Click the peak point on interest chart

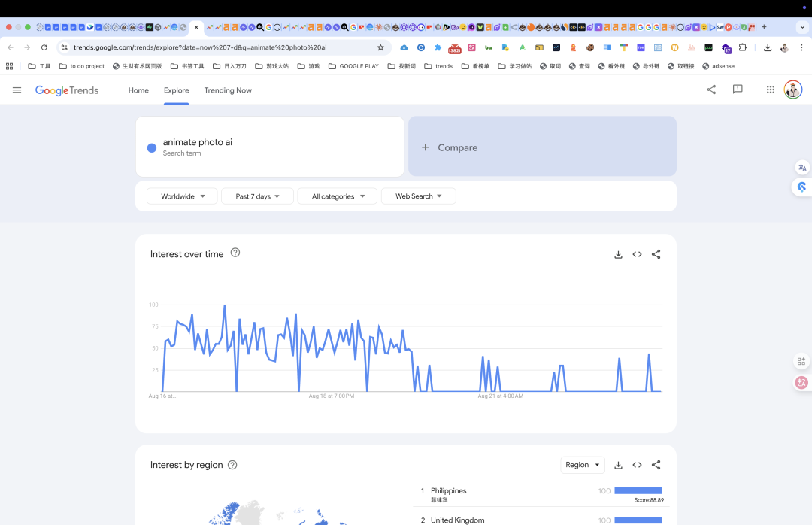224,306
